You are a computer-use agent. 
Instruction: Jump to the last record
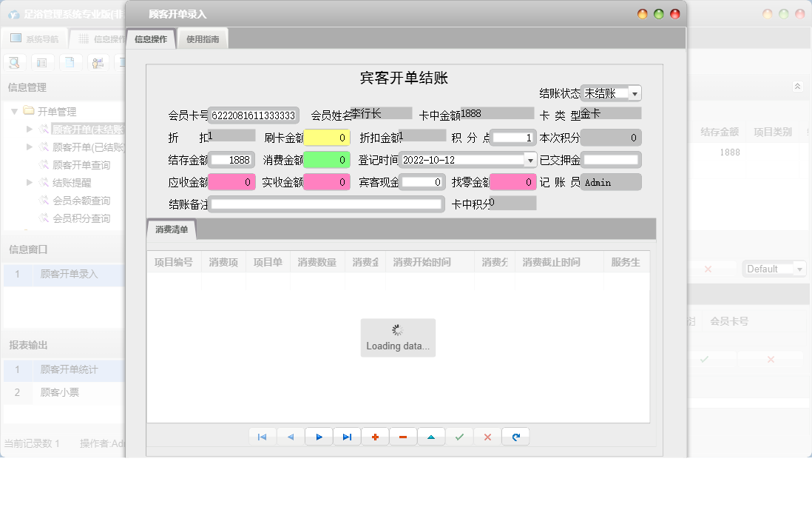click(347, 437)
